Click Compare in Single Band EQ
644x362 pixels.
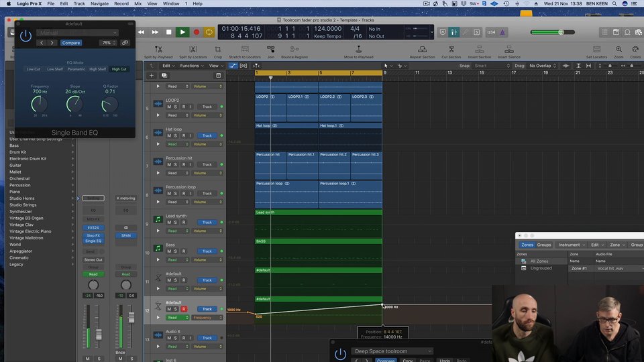click(71, 43)
